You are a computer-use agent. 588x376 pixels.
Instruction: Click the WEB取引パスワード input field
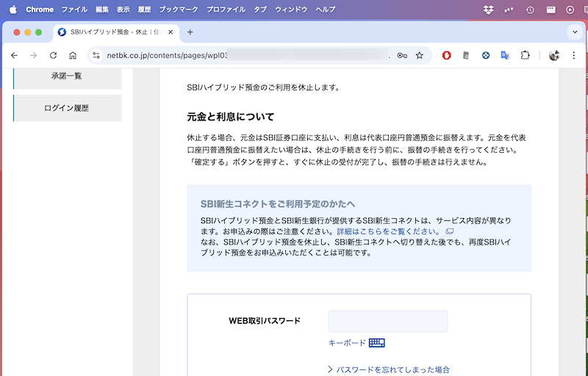(x=387, y=322)
